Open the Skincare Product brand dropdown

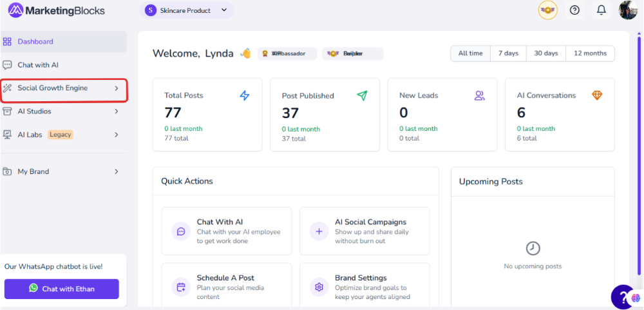[x=187, y=10]
